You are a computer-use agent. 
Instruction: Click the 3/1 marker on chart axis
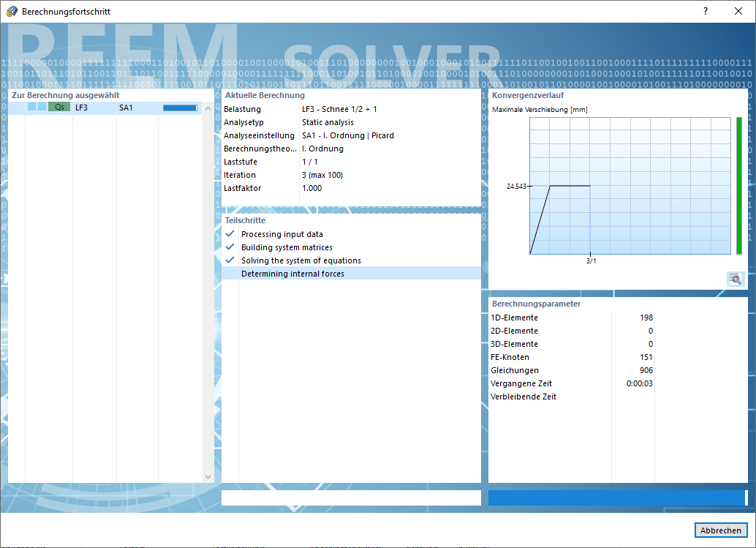tap(591, 261)
